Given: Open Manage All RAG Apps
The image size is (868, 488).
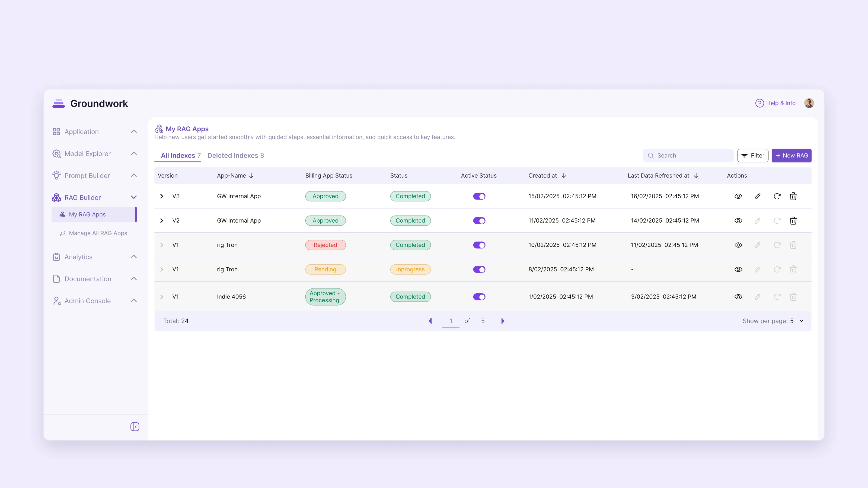Looking at the screenshot, I should (x=94, y=233).
